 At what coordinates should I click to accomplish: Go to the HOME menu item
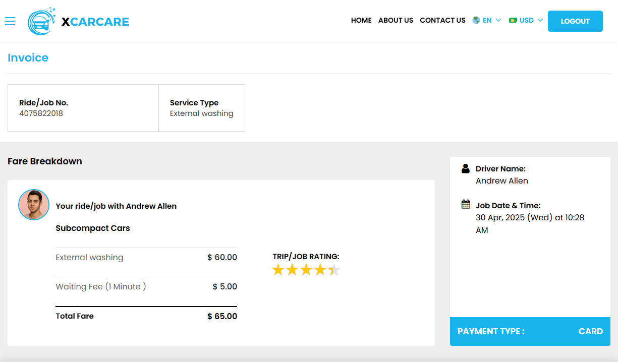[x=361, y=20]
